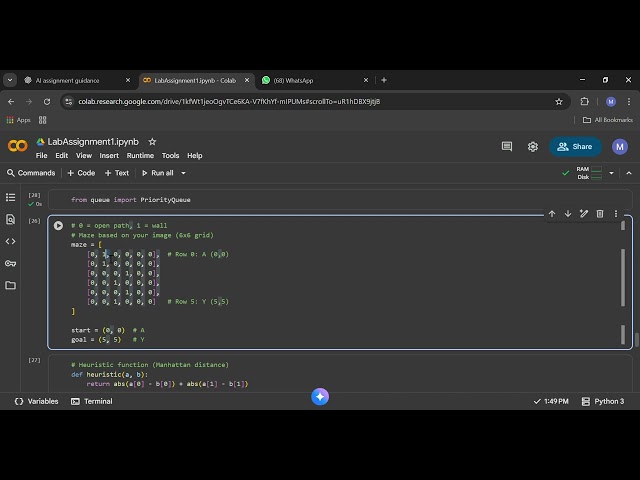The image size is (640, 480).
Task: Expand Run all dropdown arrow
Action: [183, 173]
